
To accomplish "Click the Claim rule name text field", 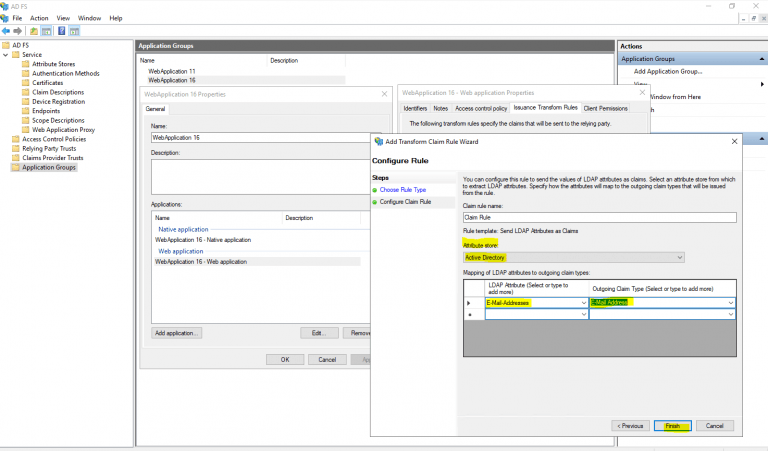I will tap(598, 217).
